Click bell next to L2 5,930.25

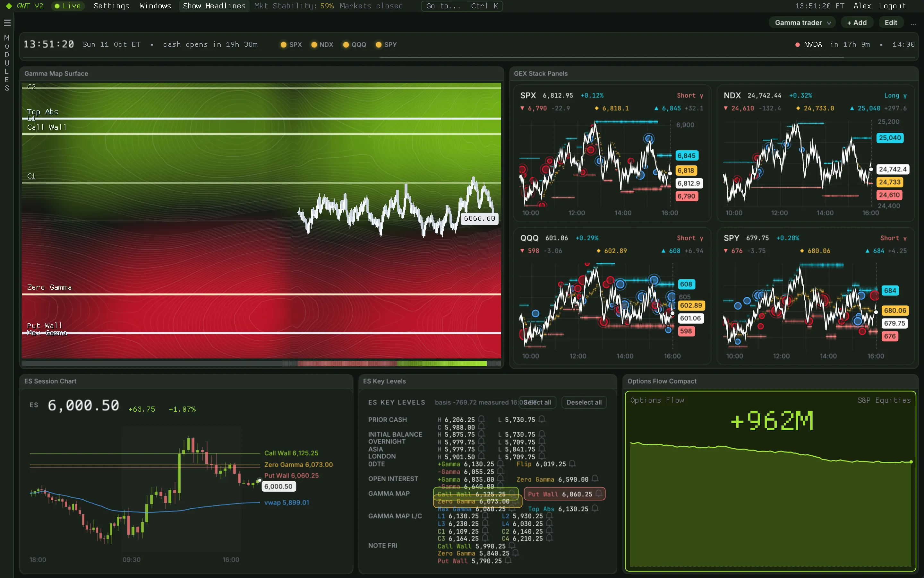point(550,516)
